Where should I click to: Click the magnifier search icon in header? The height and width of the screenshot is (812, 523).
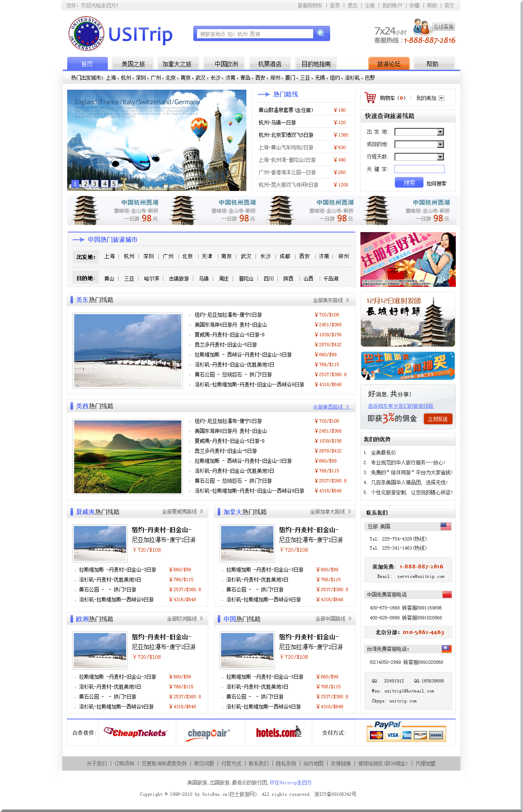tap(321, 33)
